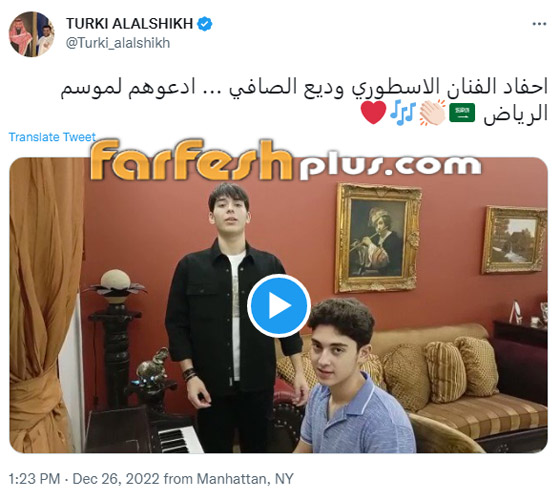Click the TURKI ALALSHIKH display name

(130, 24)
